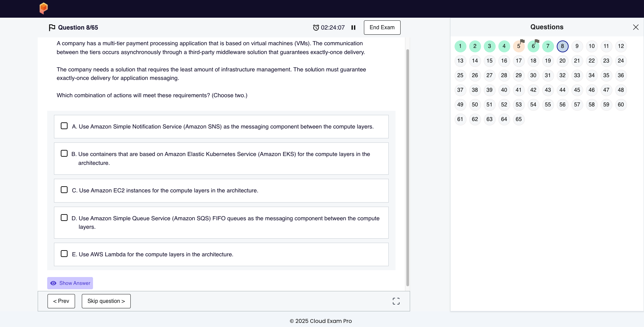Go back with the Prev button
This screenshot has height=327, width=644.
61,301
